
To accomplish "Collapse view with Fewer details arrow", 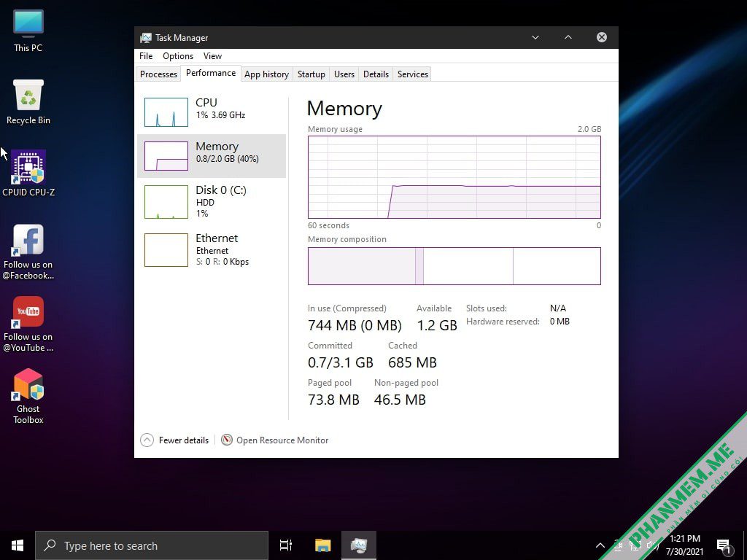I will pyautogui.click(x=147, y=440).
